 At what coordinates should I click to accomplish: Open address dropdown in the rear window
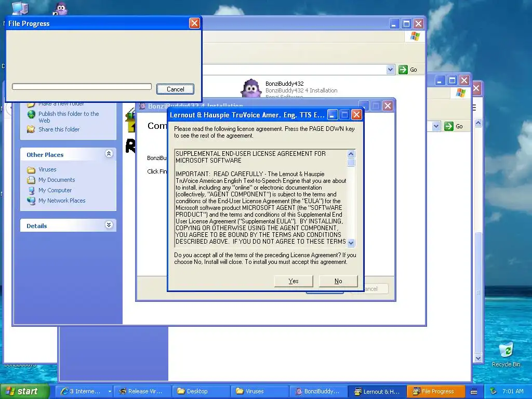pyautogui.click(x=436, y=126)
